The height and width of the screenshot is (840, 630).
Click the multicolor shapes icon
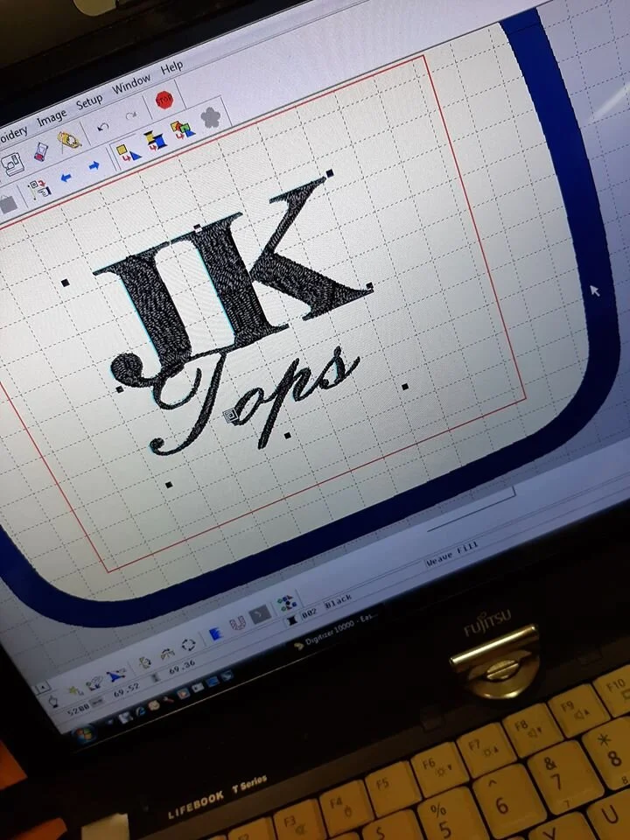(182, 129)
